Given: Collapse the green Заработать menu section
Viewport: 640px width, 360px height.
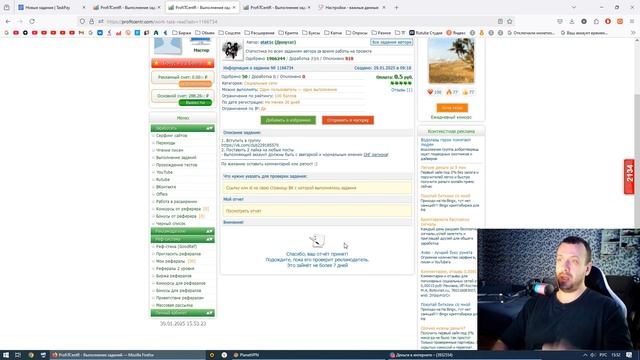Looking at the screenshot, I should [182, 128].
